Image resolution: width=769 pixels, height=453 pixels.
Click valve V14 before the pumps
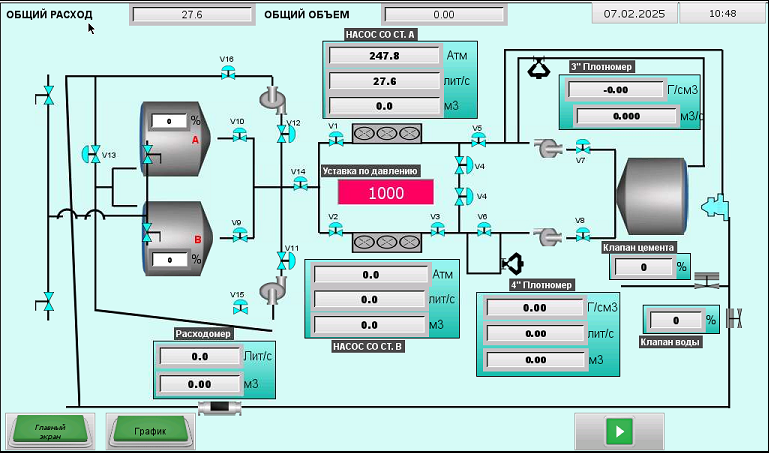pyautogui.click(x=299, y=186)
